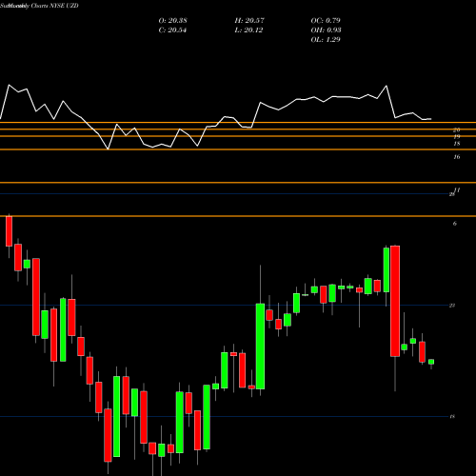
Task: Click the orange level label "20"
Action: (457, 129)
